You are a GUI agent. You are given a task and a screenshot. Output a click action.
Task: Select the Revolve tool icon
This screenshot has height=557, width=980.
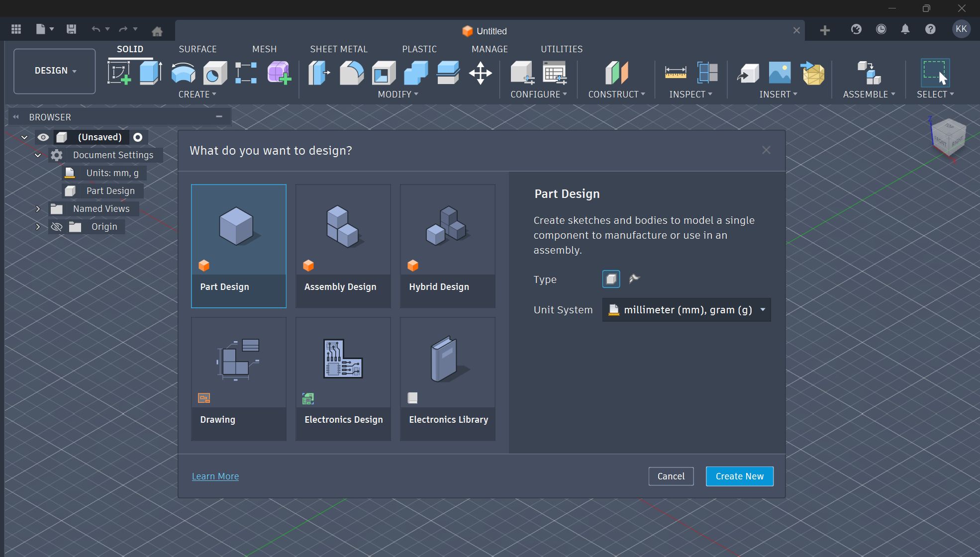pyautogui.click(x=183, y=73)
